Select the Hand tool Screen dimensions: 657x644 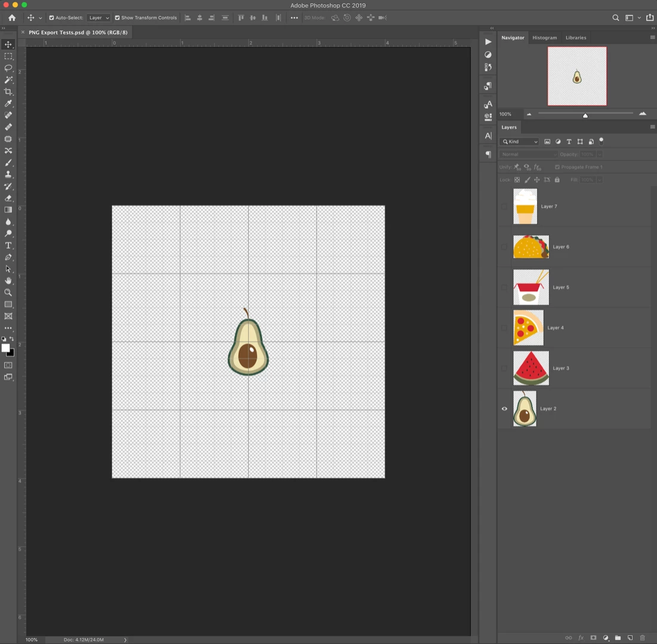8,281
